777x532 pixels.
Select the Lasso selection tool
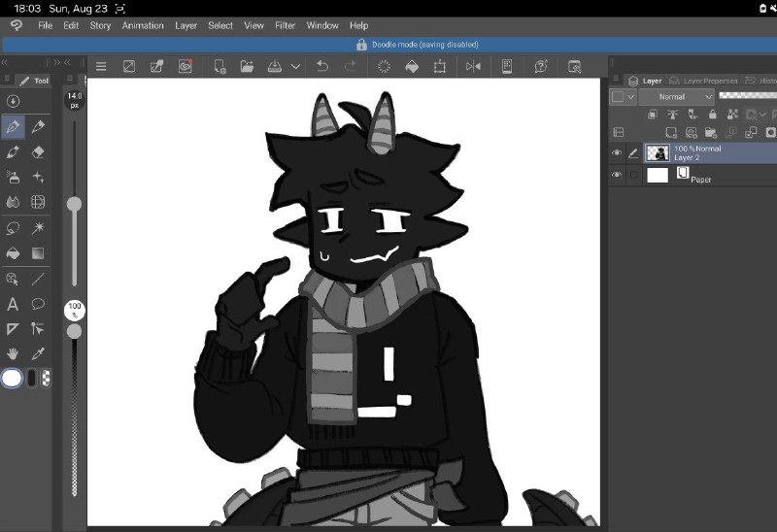point(13,228)
